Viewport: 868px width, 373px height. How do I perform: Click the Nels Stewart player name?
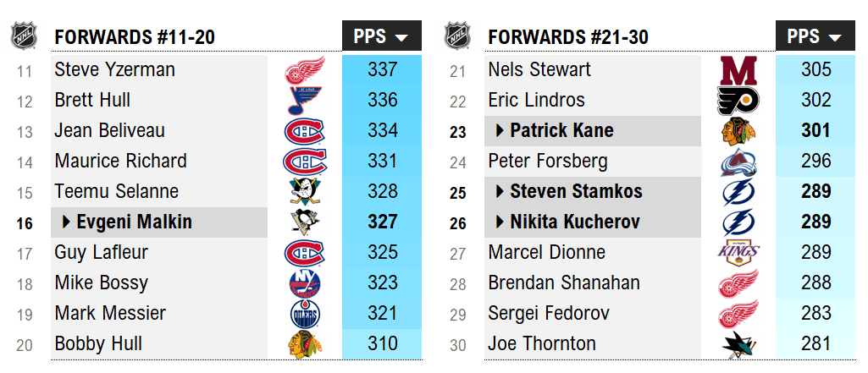[x=539, y=69]
